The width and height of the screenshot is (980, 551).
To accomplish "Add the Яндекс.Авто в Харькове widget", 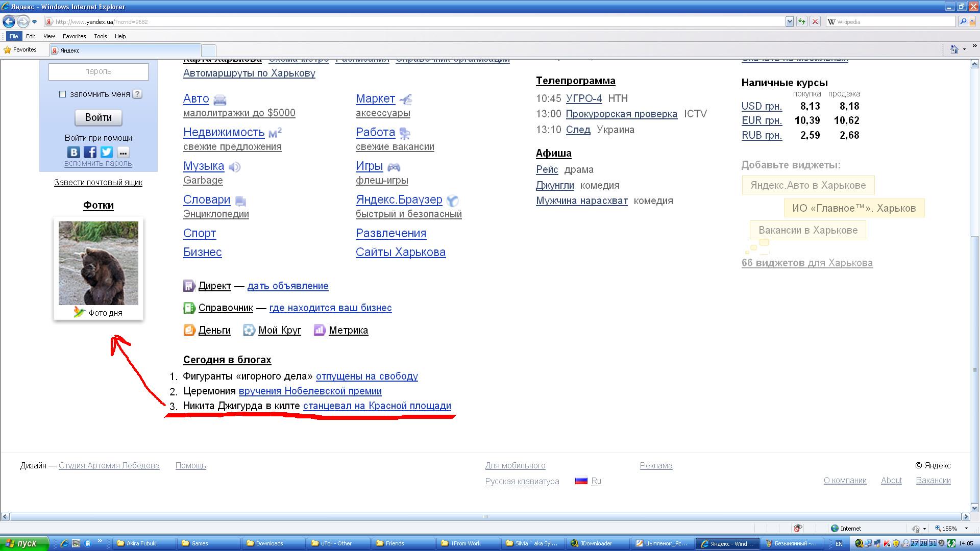I will [808, 185].
